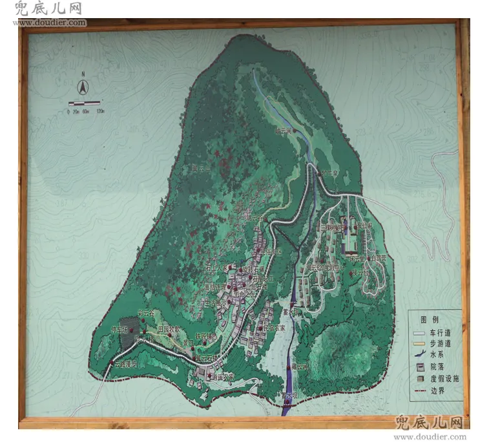
Task: Open the www.doudier.com top-left watermark link
Action: [x=49, y=23]
